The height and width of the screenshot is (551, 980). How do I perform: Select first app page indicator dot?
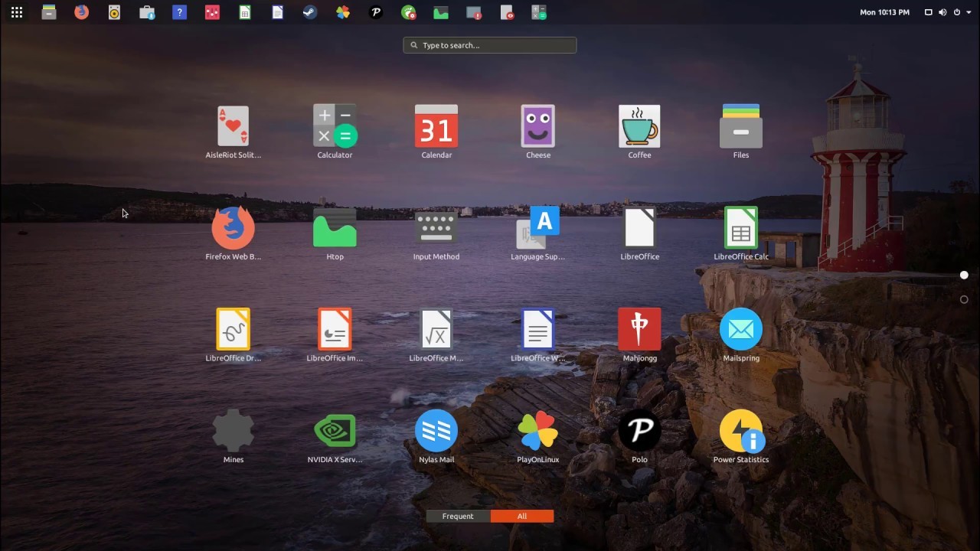click(964, 275)
